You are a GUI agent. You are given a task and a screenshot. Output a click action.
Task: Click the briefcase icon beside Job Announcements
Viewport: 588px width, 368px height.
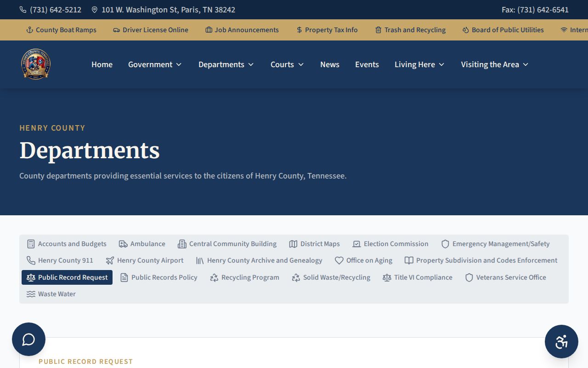point(209,30)
